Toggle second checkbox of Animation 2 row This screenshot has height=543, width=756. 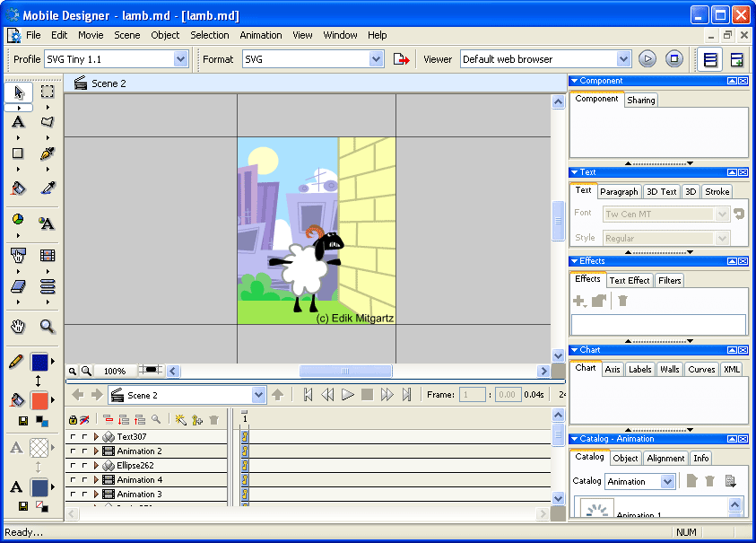pyautogui.click(x=84, y=451)
